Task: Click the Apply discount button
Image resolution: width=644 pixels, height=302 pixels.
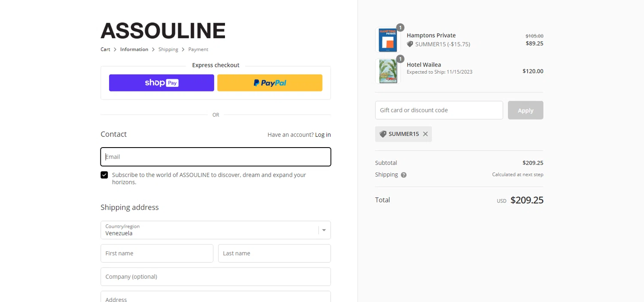Action: tap(526, 110)
